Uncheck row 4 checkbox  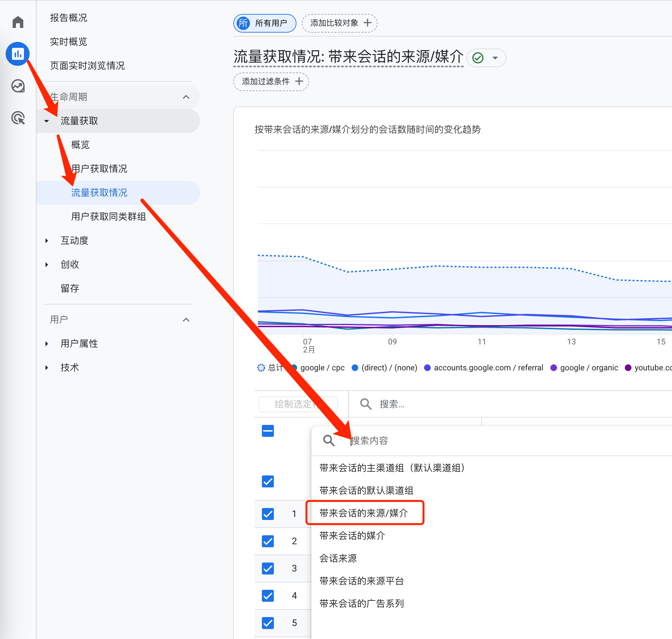coord(268,596)
